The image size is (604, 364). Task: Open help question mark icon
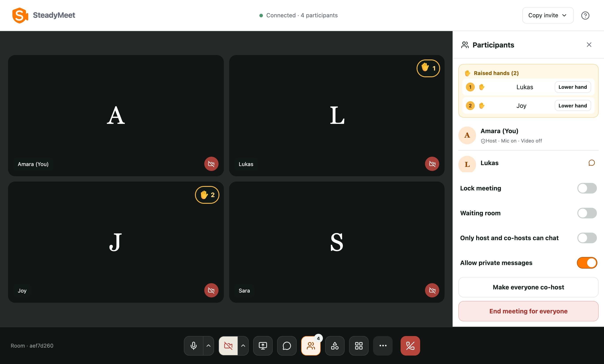(585, 16)
